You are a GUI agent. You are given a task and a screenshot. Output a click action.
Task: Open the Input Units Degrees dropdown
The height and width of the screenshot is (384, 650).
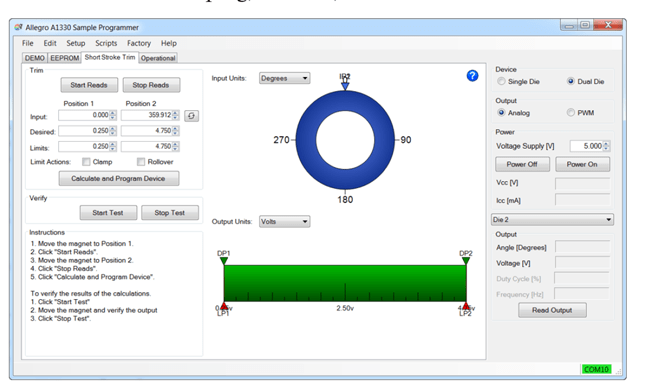(284, 78)
